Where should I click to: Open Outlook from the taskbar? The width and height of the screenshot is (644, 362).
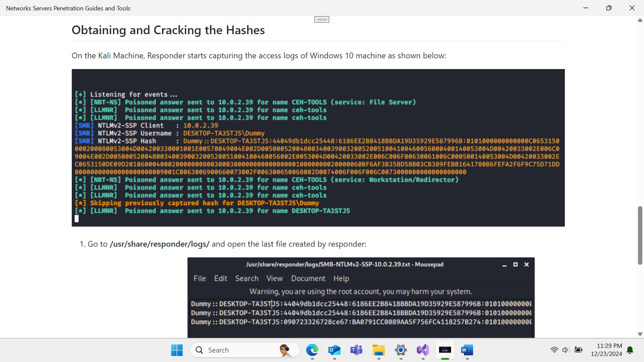click(x=334, y=350)
